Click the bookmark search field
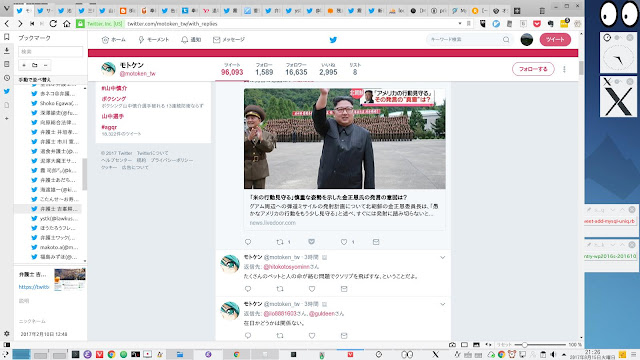 pyautogui.click(x=50, y=51)
